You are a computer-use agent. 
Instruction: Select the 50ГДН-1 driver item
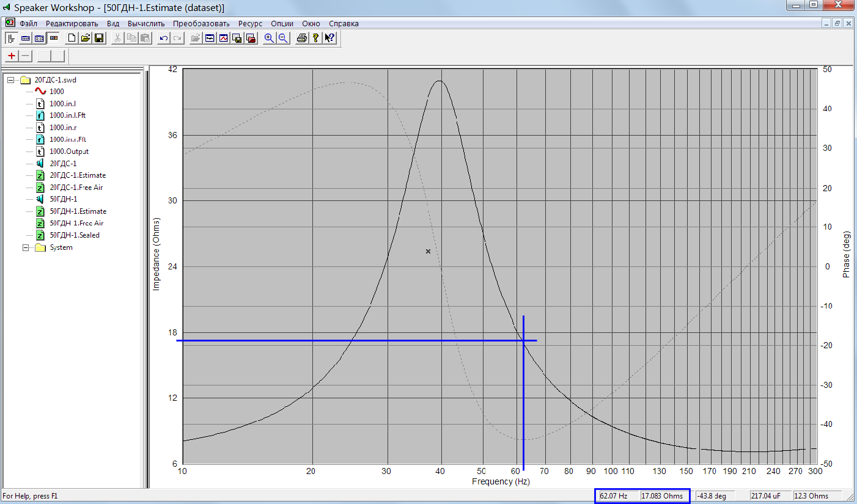coord(64,199)
